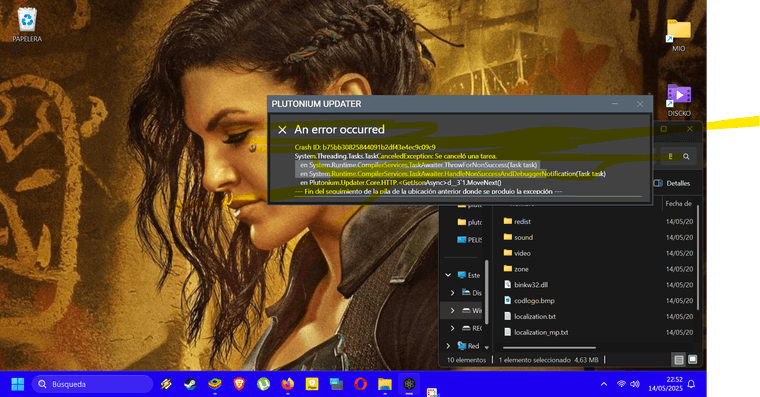Open the MIO folder shortcut on desktop
Image resolution: width=760 pixels, height=397 pixels.
click(679, 34)
